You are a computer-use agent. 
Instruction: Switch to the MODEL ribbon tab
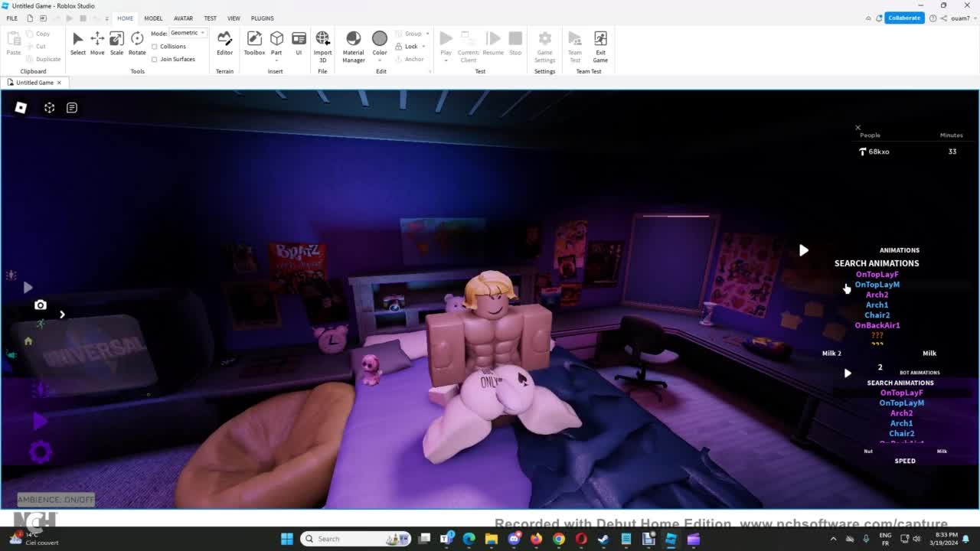[153, 18]
